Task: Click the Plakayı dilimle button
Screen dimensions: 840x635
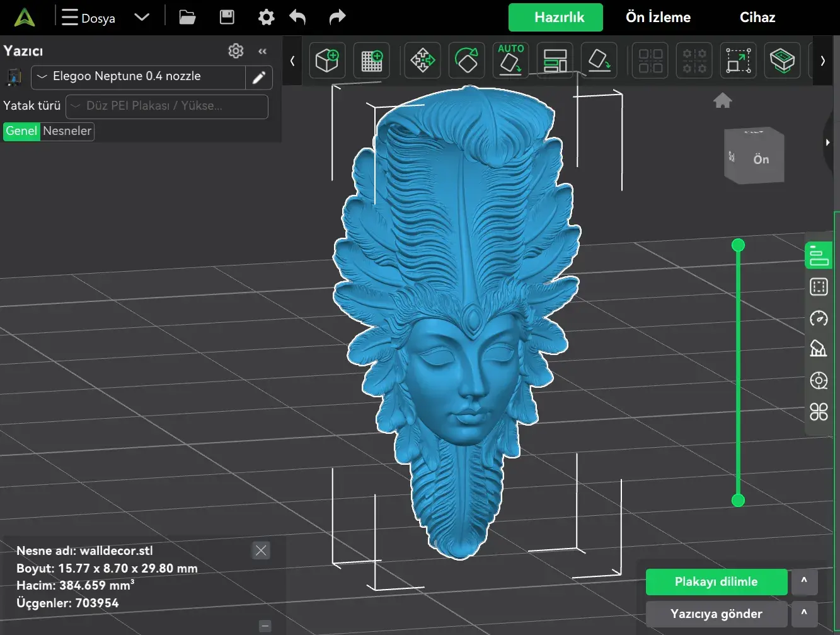Action: point(716,582)
